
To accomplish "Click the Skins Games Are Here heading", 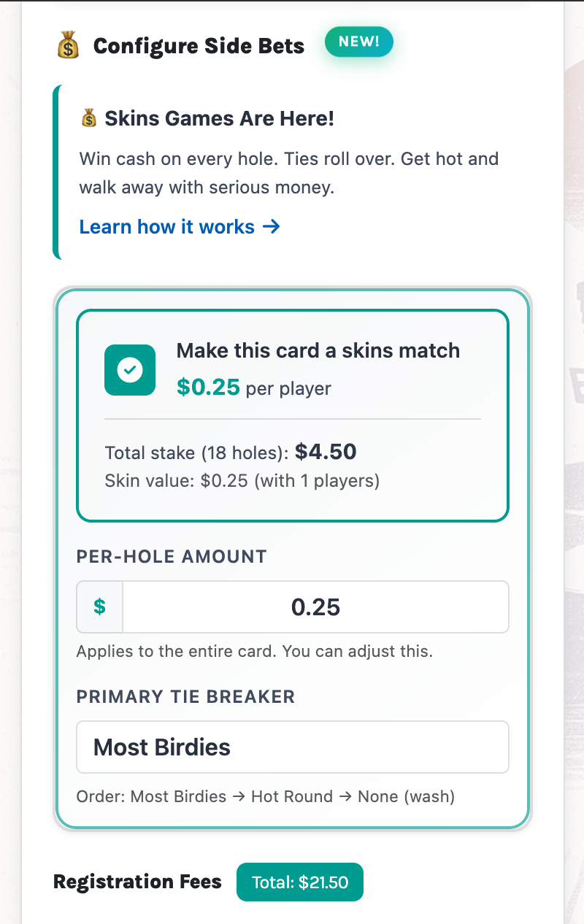I will [218, 118].
